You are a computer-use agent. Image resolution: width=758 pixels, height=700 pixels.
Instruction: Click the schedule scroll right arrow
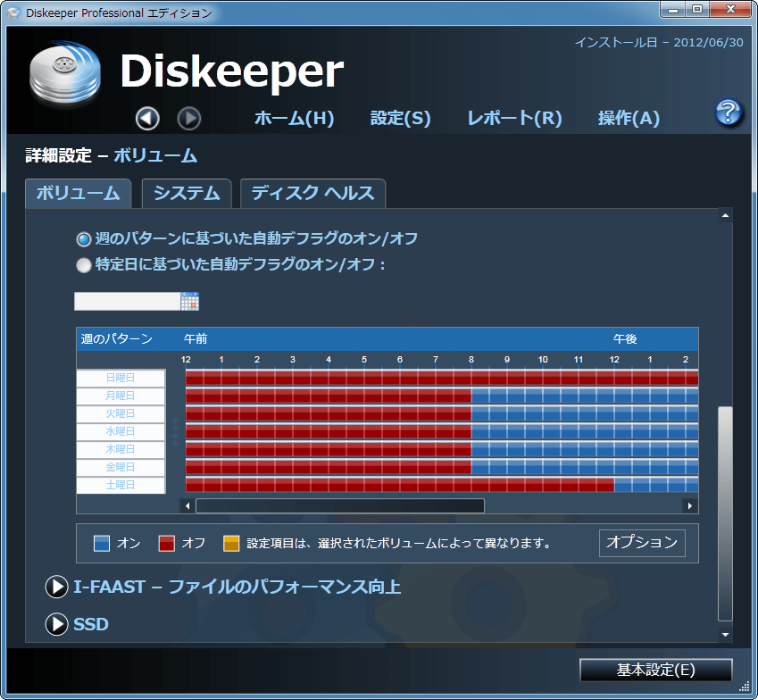pyautogui.click(x=690, y=506)
